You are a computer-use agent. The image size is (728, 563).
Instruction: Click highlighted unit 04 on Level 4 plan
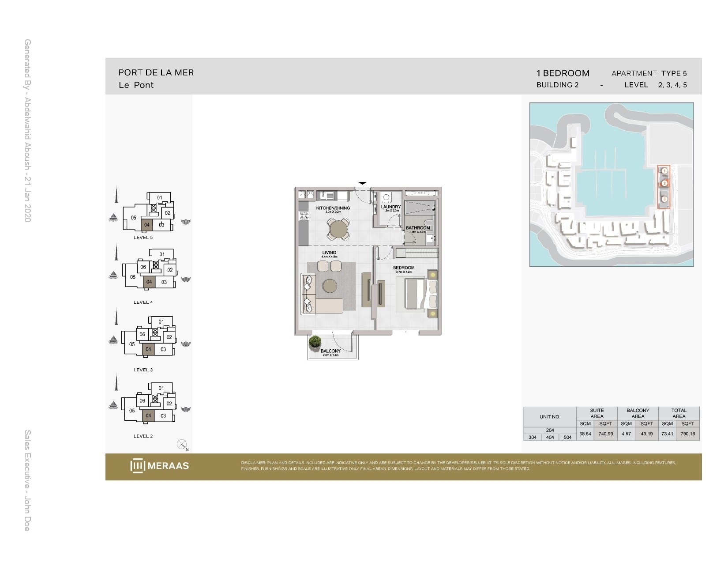149,282
